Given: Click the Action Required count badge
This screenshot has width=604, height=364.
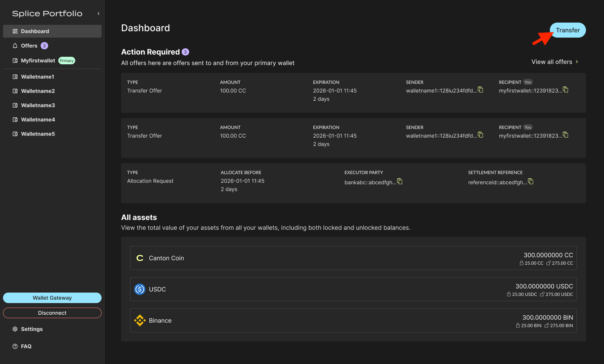Looking at the screenshot, I should [x=185, y=52].
